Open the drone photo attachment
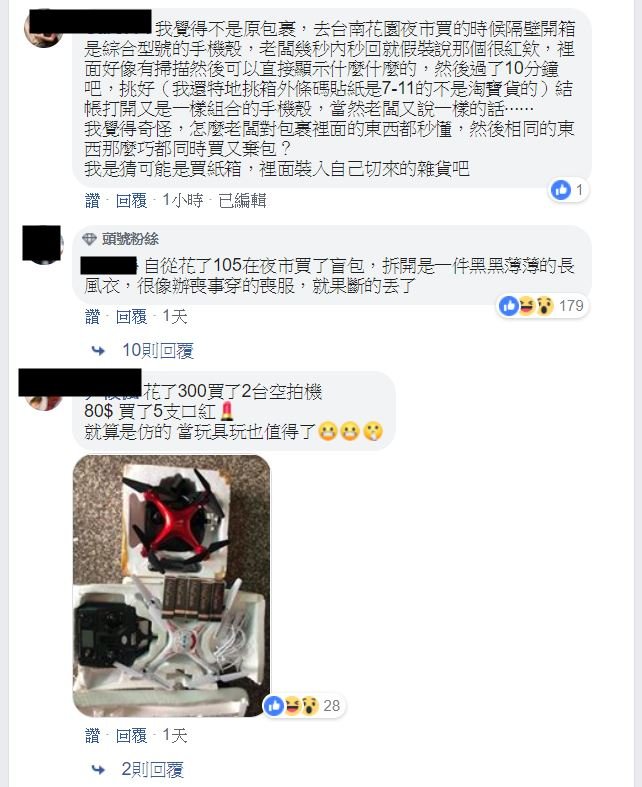The image size is (642, 787). pyautogui.click(x=172, y=586)
